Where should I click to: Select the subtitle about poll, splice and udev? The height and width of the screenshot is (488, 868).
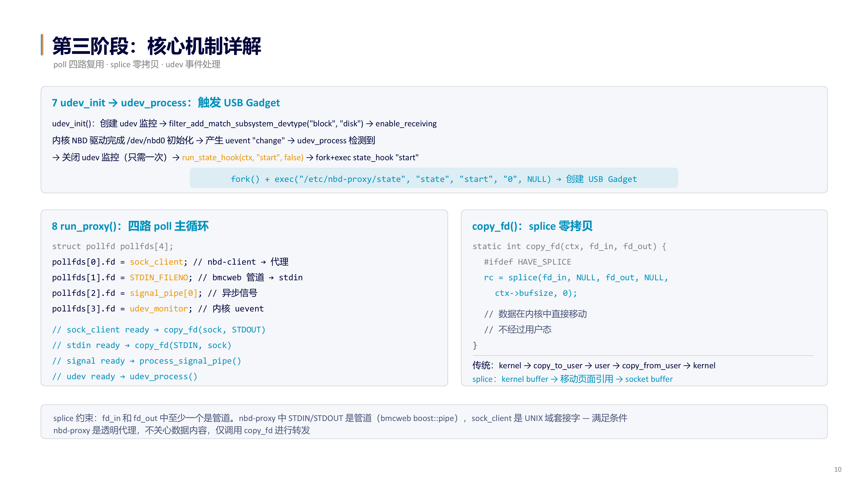tap(137, 64)
